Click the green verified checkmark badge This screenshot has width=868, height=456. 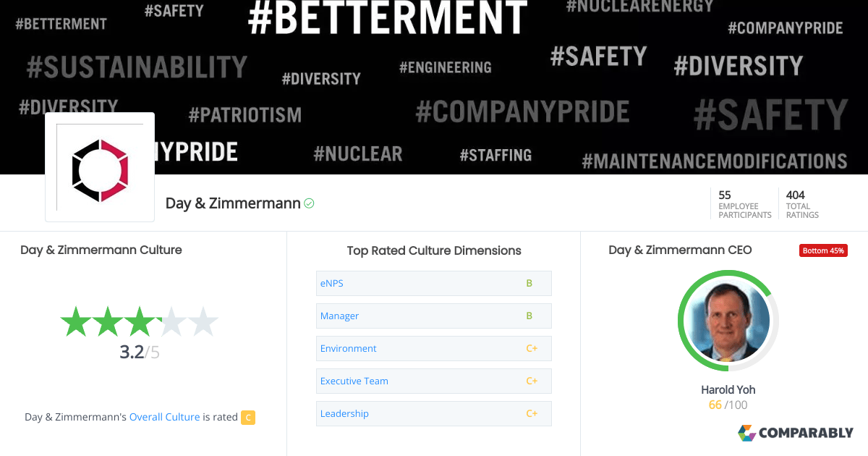pyautogui.click(x=310, y=203)
